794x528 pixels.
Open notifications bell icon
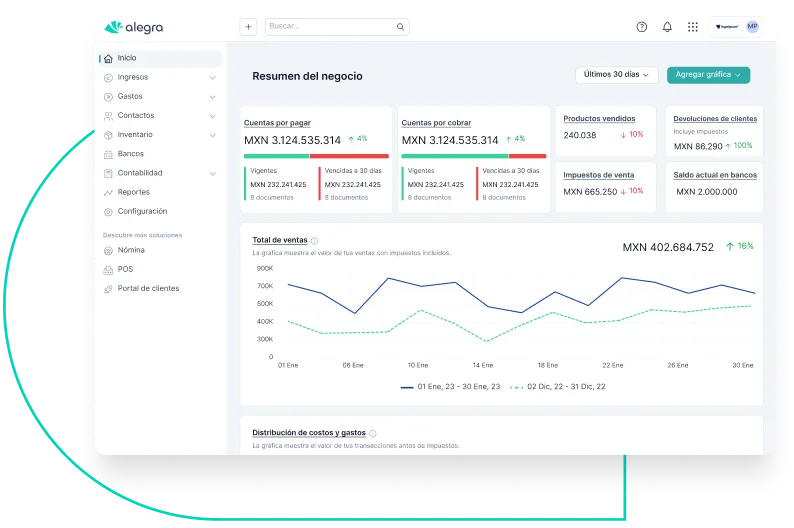click(x=667, y=27)
